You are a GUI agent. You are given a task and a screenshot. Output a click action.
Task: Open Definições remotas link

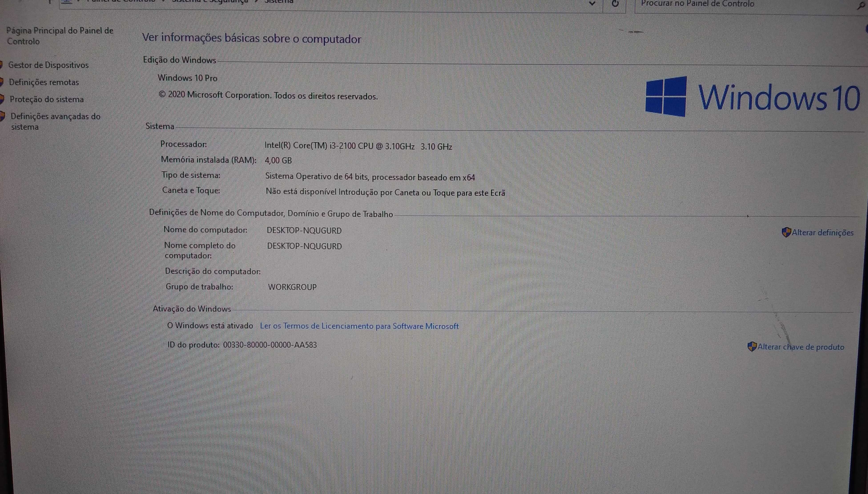coord(44,82)
